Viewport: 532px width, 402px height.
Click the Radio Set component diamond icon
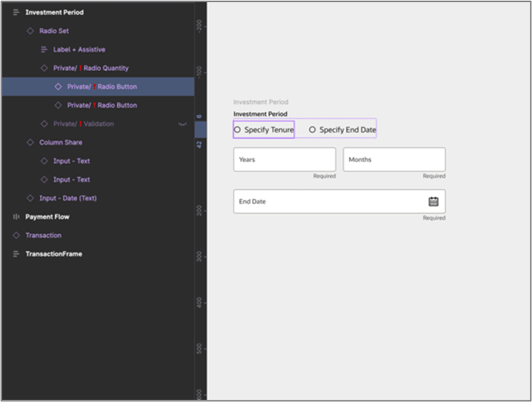(30, 31)
